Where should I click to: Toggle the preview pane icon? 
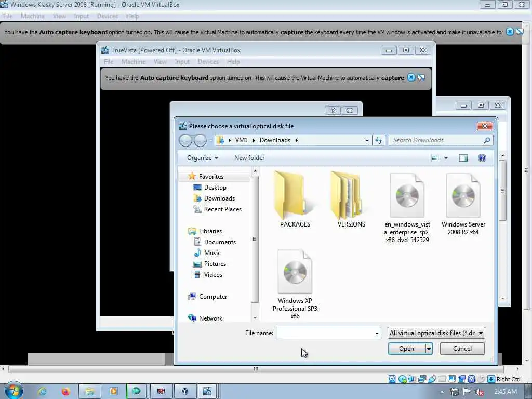[x=463, y=158]
